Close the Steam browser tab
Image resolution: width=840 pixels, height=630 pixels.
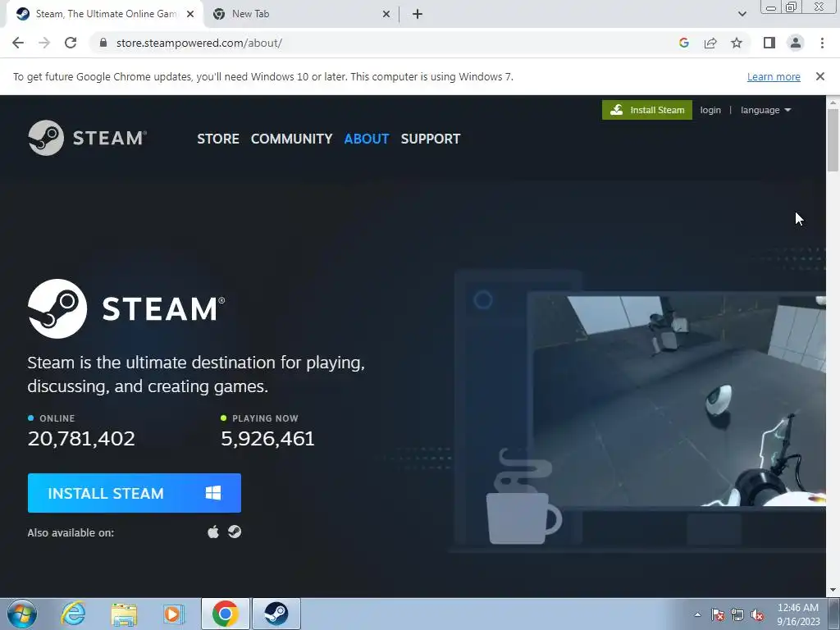190,14
